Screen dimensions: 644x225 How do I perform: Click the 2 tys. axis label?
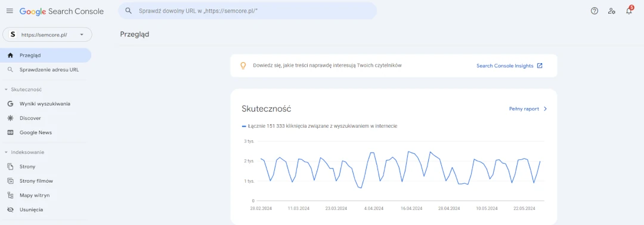[x=249, y=161]
